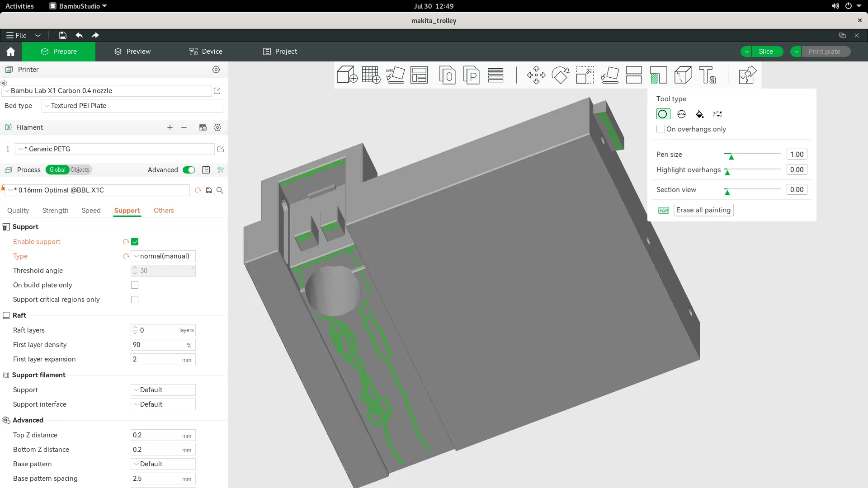
Task: Open the Preview tab
Action: pos(132,52)
